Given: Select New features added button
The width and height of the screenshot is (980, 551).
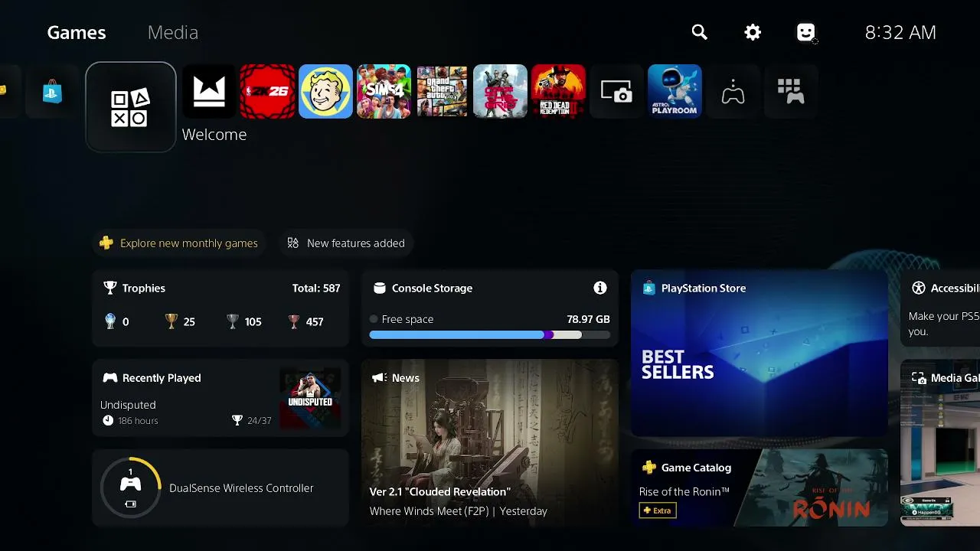Looking at the screenshot, I should click(346, 243).
